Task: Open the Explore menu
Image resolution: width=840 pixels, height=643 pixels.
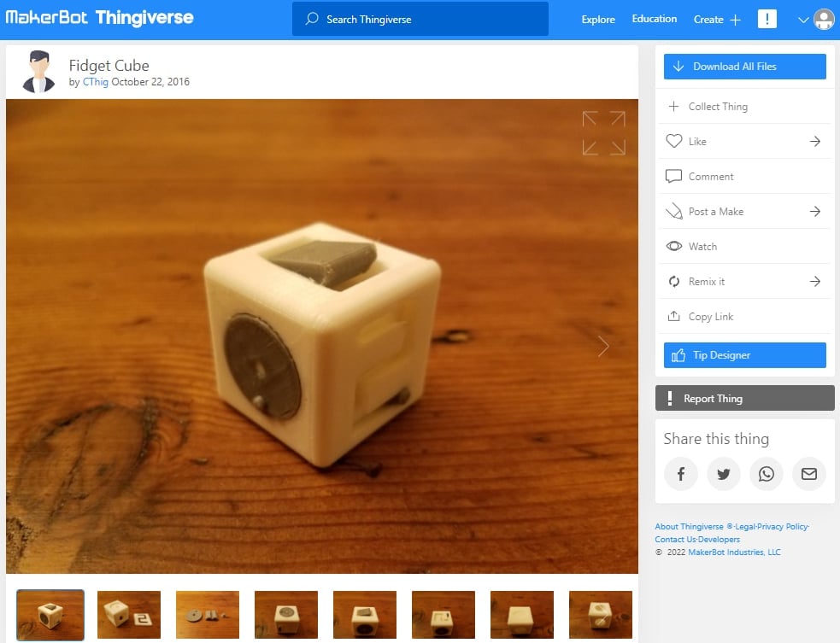Action: (598, 20)
